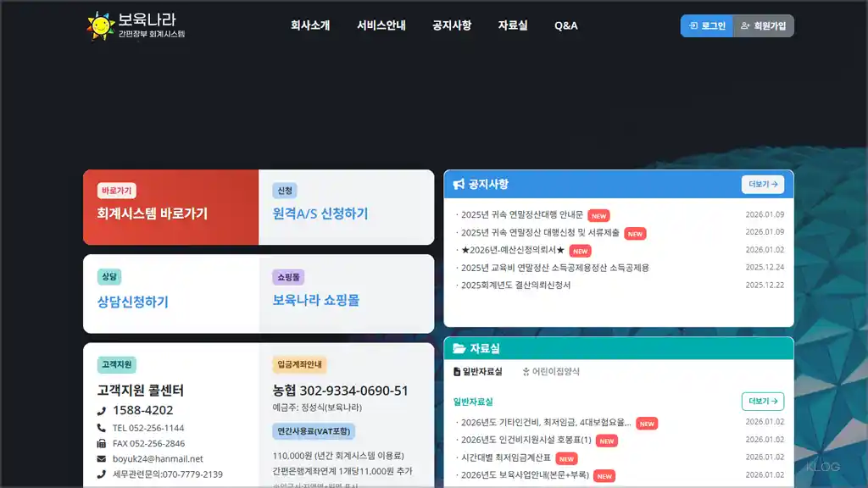Click the phone icon next to 1588-4202
The image size is (868, 488).
103,410
